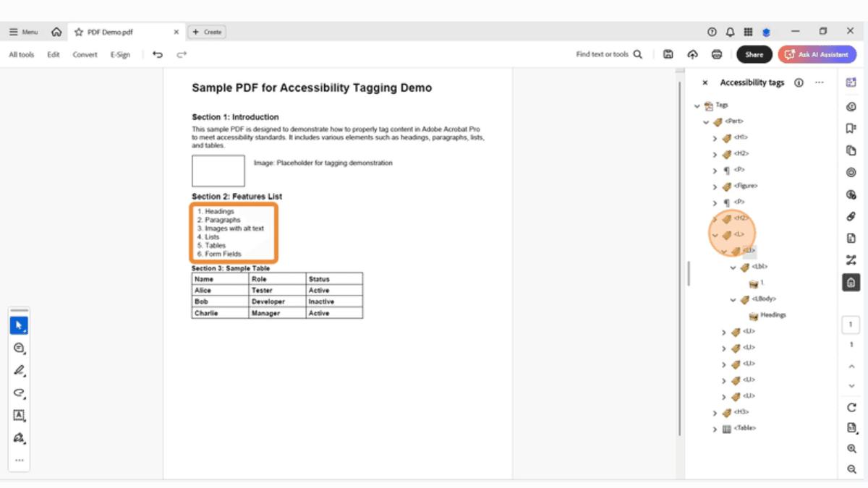The height and width of the screenshot is (488, 868).
Task: Open the Menu in the top bar
Action: pos(23,32)
